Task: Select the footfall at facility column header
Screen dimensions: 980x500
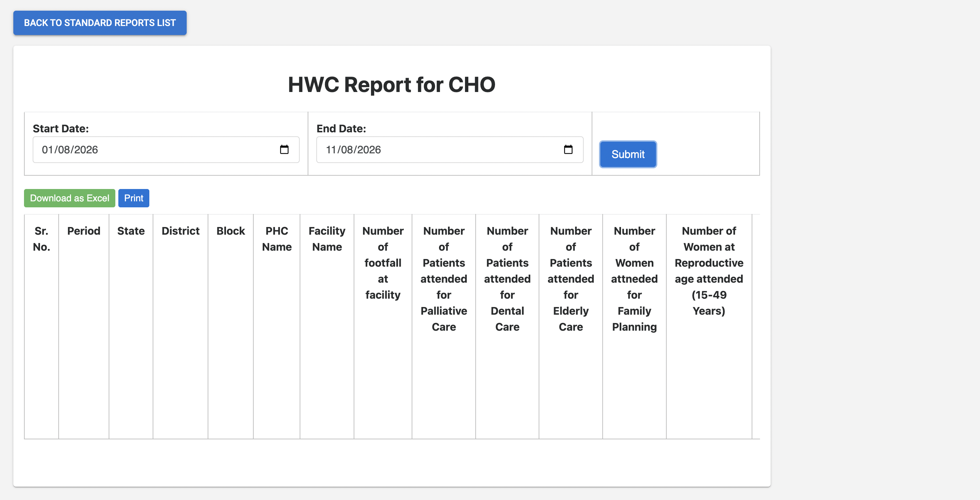Action: click(x=383, y=263)
